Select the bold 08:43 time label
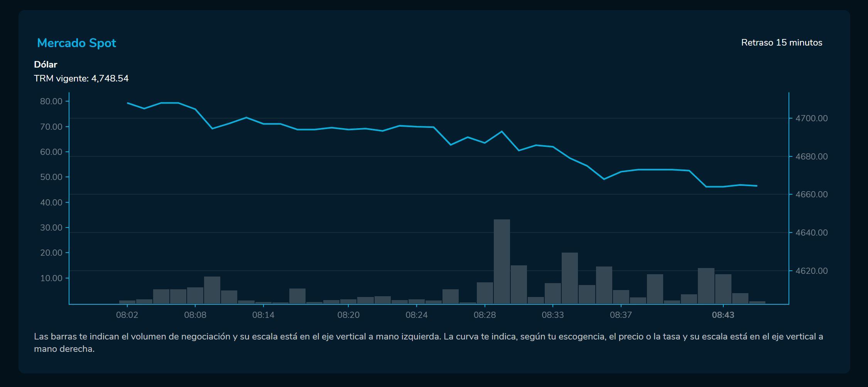Viewport: 868px width, 387px height. click(723, 315)
